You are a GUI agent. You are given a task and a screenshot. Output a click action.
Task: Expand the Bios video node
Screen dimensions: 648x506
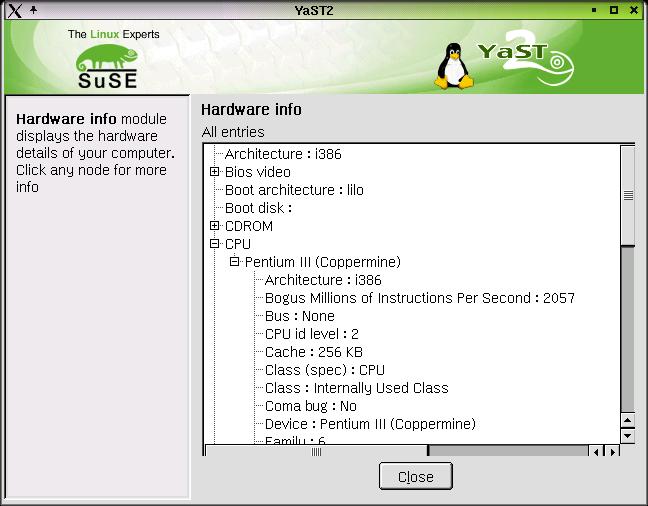point(214,172)
